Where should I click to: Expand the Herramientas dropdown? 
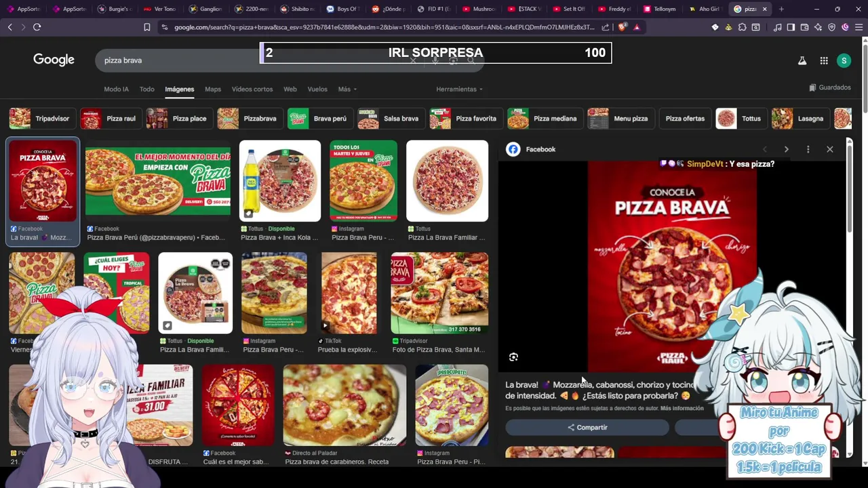tap(459, 89)
